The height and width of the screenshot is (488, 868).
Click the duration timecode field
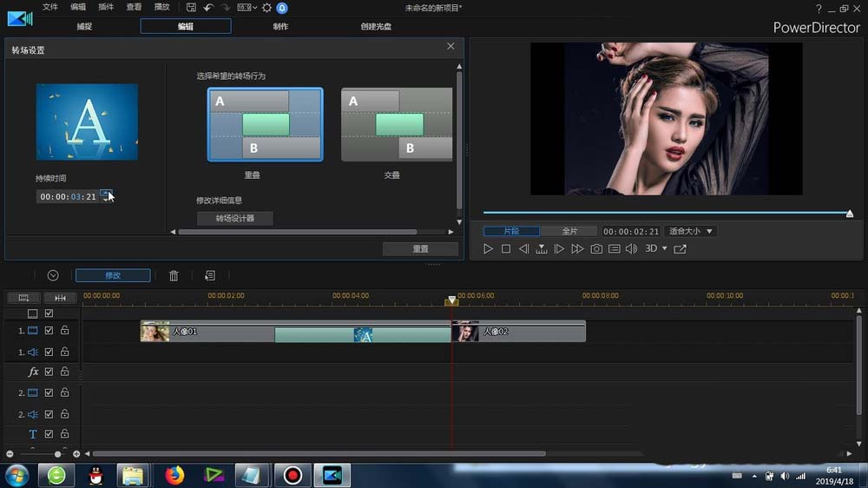point(68,196)
